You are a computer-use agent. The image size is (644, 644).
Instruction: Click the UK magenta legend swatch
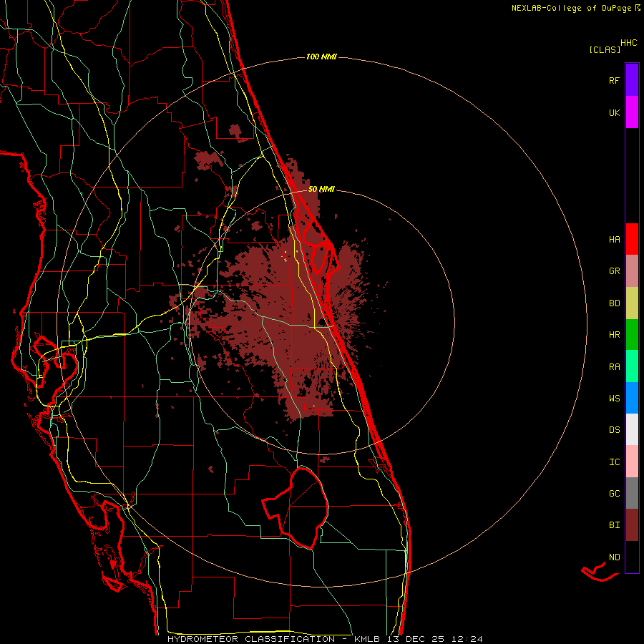[632, 112]
